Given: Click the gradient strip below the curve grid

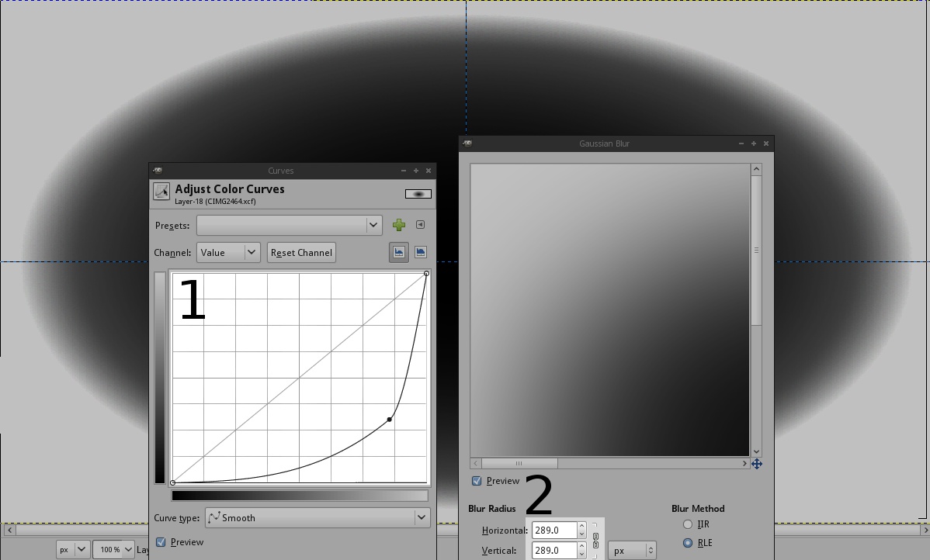Looking at the screenshot, I should 300,494.
